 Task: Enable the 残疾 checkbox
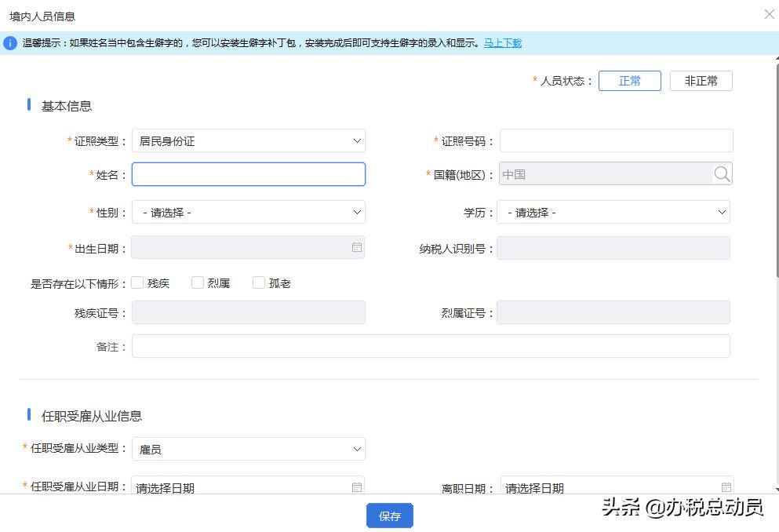point(137,282)
